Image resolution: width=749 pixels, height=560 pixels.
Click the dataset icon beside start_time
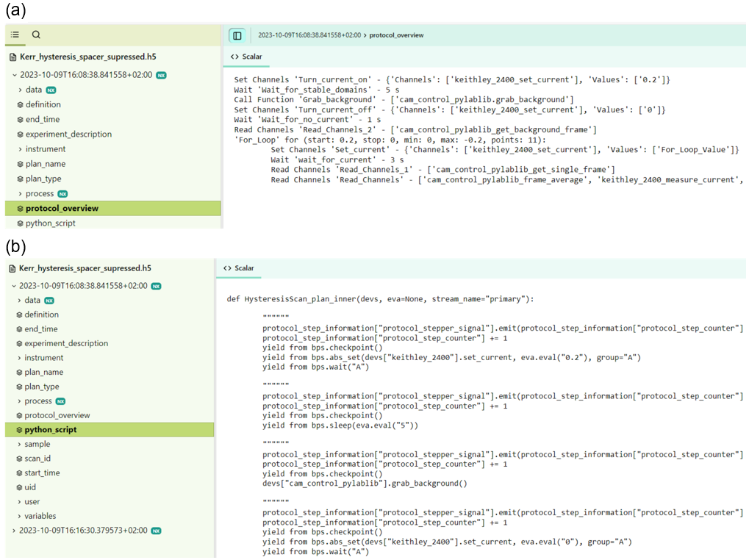pos(19,473)
